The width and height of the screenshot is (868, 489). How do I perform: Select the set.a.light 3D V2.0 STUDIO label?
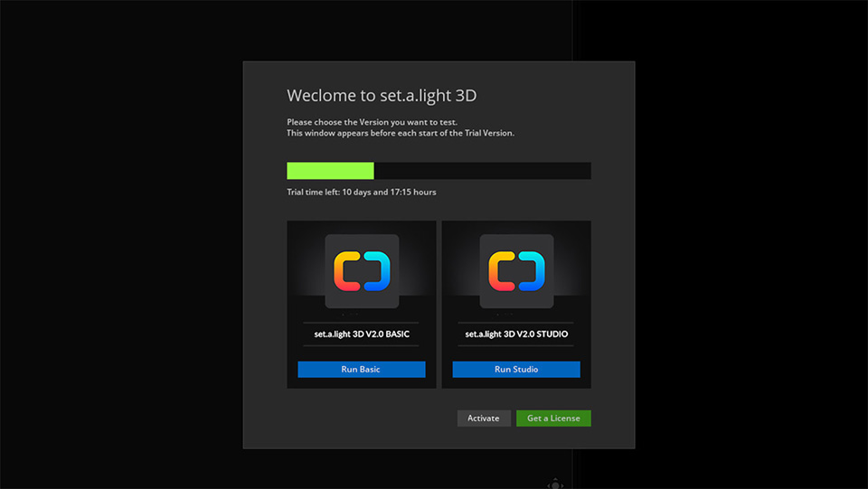click(x=516, y=334)
